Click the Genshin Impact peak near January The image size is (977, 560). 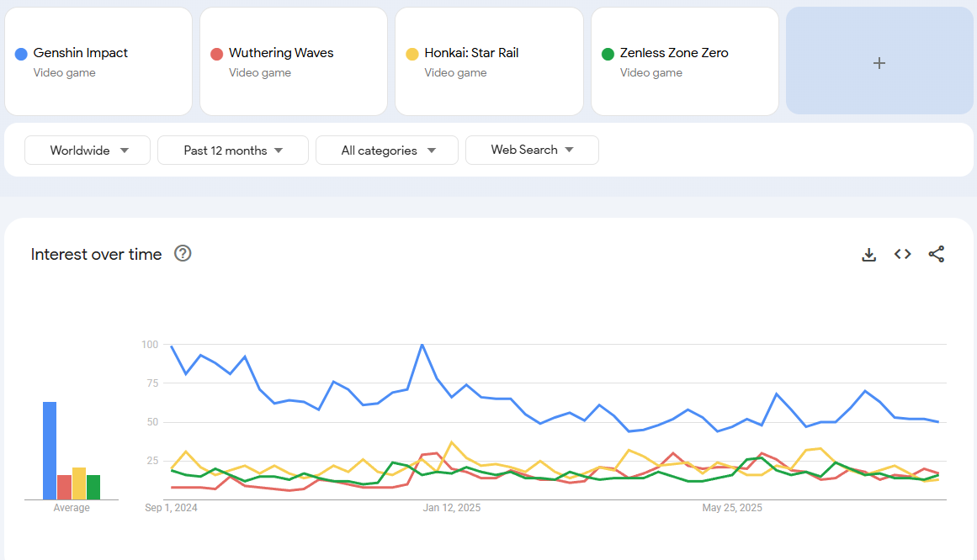(422, 345)
